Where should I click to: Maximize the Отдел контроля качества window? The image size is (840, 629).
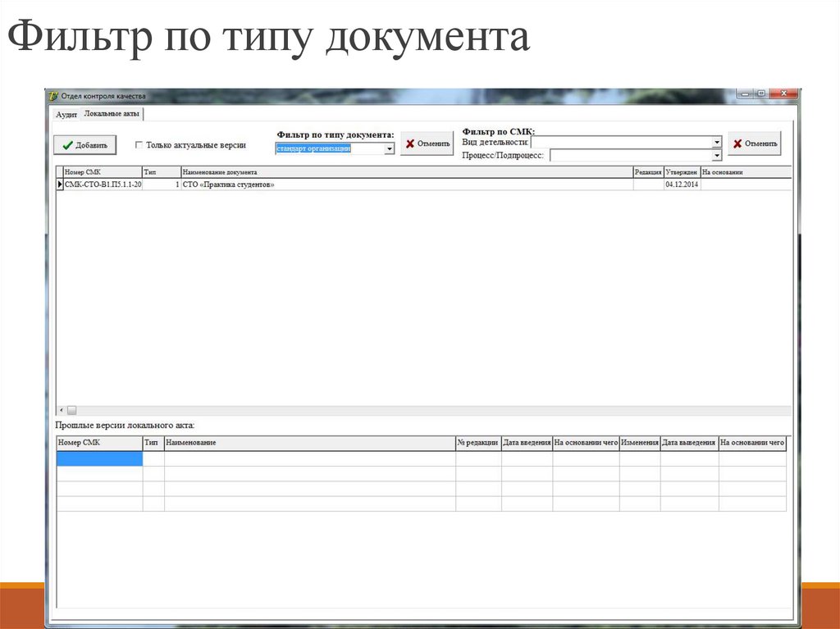(x=760, y=93)
